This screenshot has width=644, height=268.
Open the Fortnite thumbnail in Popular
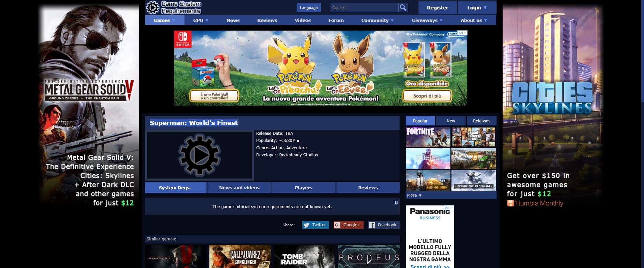pyautogui.click(x=428, y=137)
